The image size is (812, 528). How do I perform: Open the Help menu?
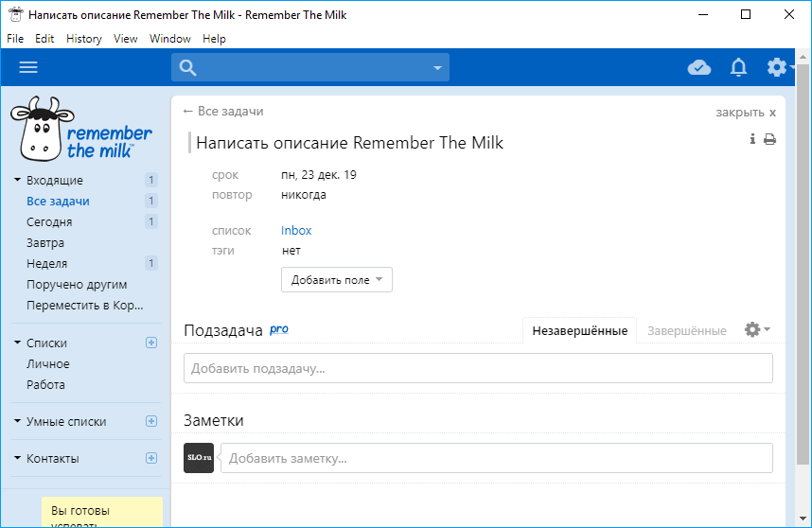[x=214, y=39]
